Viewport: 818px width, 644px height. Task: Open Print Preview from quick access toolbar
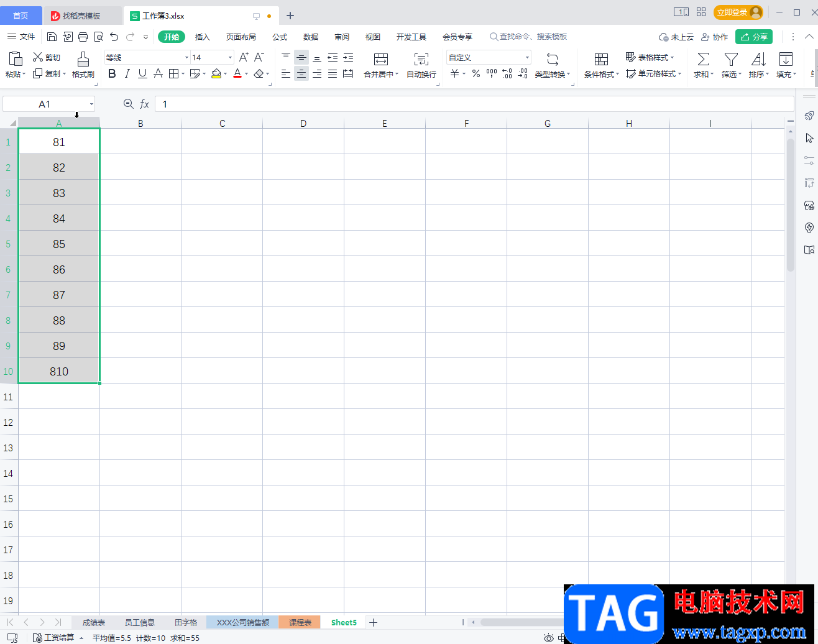[98, 37]
